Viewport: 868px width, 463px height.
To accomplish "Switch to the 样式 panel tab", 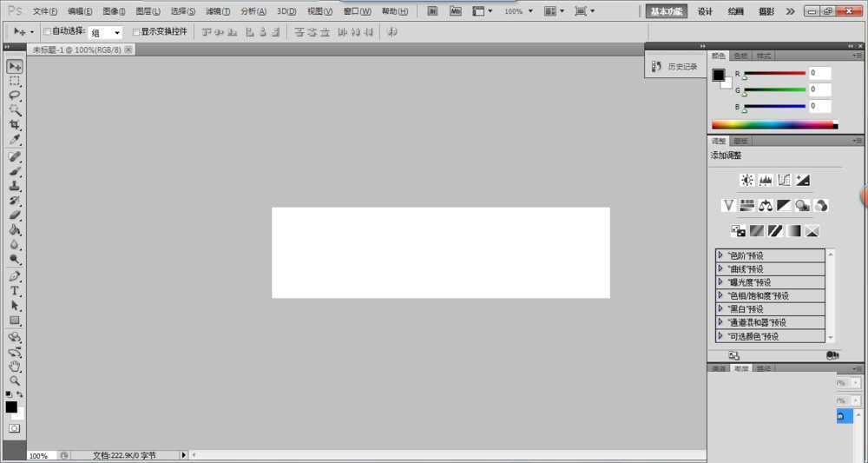I will (764, 56).
